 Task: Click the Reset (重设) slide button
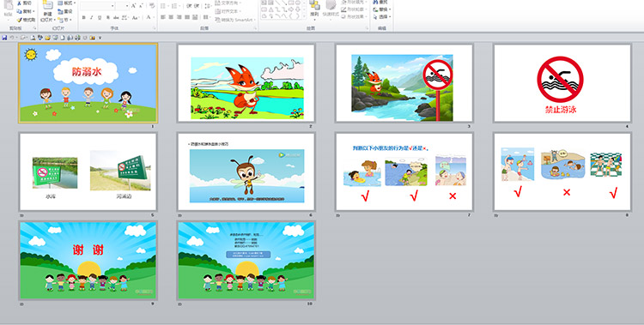65,11
